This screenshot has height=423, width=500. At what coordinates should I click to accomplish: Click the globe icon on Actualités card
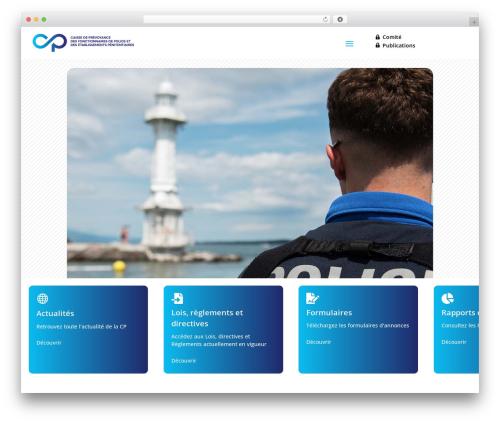point(42,298)
